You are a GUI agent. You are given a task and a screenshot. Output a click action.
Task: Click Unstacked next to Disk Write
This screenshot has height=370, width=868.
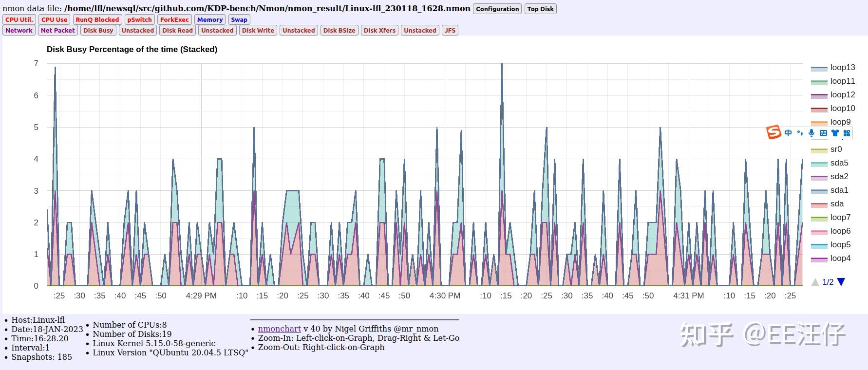click(x=299, y=30)
